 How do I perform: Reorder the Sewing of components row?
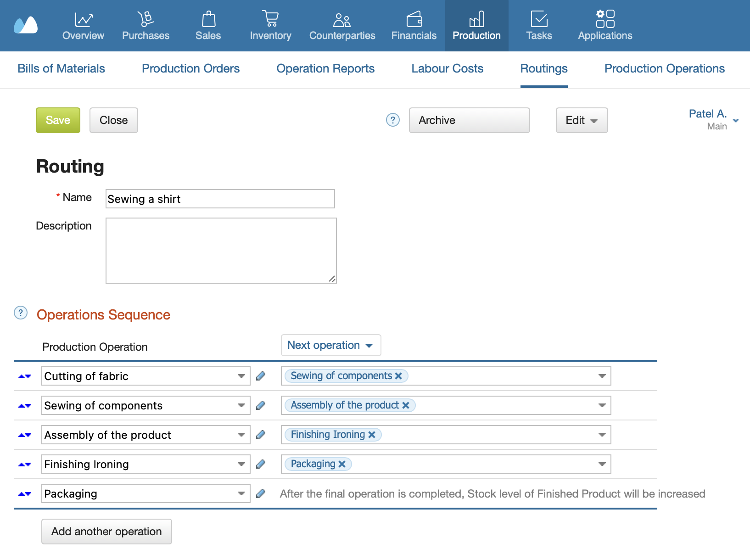[25, 406]
